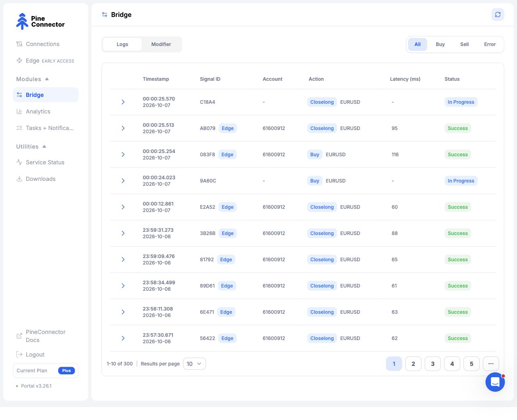Click the 1-10 of 300 count
This screenshot has width=517, height=420.
click(120, 364)
